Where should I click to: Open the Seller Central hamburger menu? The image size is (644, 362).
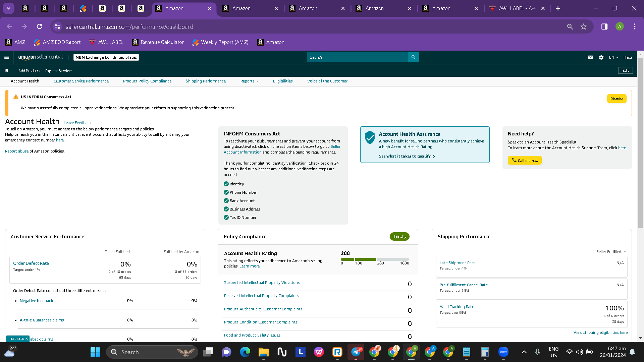[x=6, y=57]
